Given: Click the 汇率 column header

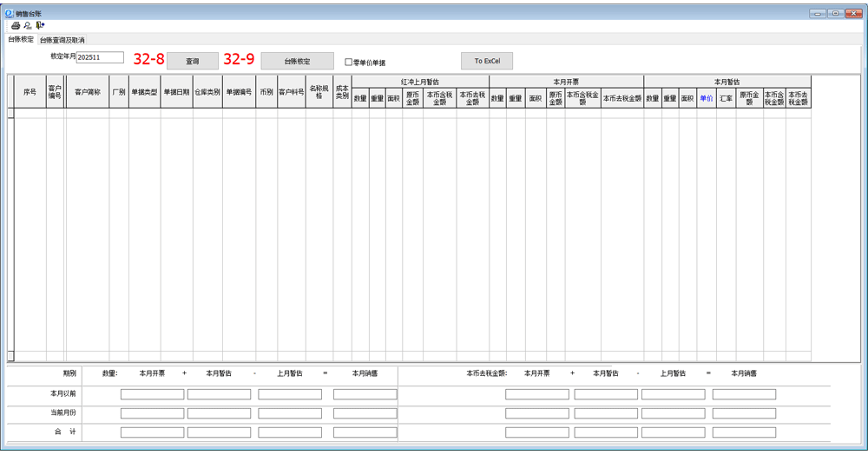Looking at the screenshot, I should click(x=726, y=98).
